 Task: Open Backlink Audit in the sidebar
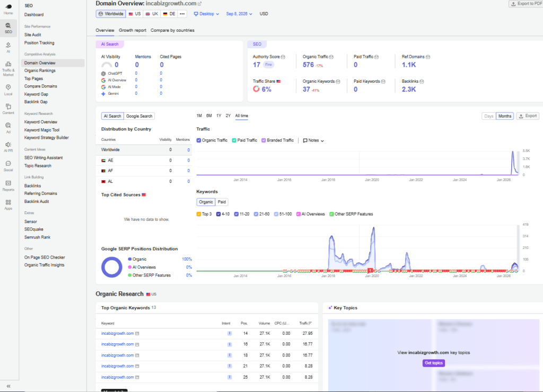pyautogui.click(x=37, y=202)
